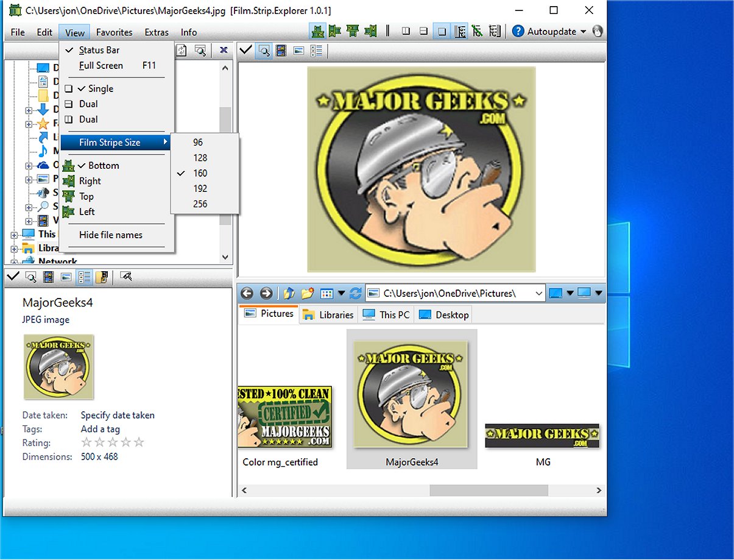Viewport: 734px width, 560px height.
Task: Select the MG thumbnail in film strip
Action: (542, 437)
